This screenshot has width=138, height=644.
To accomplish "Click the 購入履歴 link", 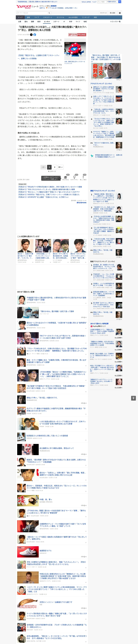I will [x=112, y=13].
